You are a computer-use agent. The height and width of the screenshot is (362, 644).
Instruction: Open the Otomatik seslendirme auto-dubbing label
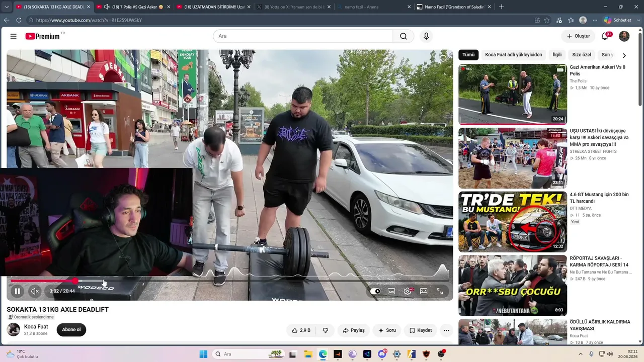pyautogui.click(x=31, y=317)
